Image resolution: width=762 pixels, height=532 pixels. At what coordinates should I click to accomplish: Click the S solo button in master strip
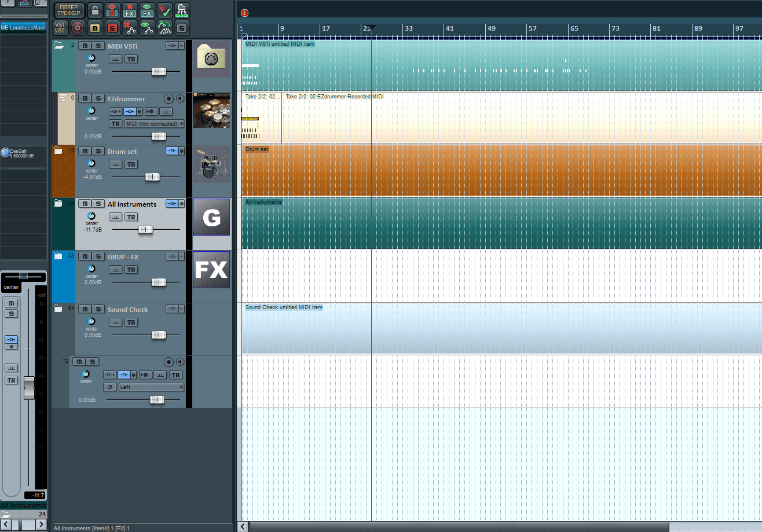11,314
